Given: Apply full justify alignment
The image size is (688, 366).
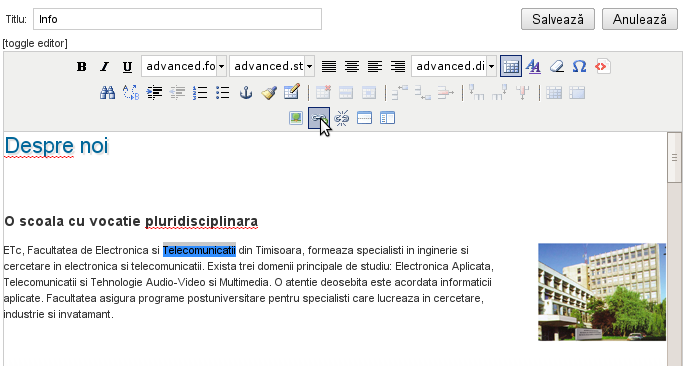Looking at the screenshot, I should (329, 66).
